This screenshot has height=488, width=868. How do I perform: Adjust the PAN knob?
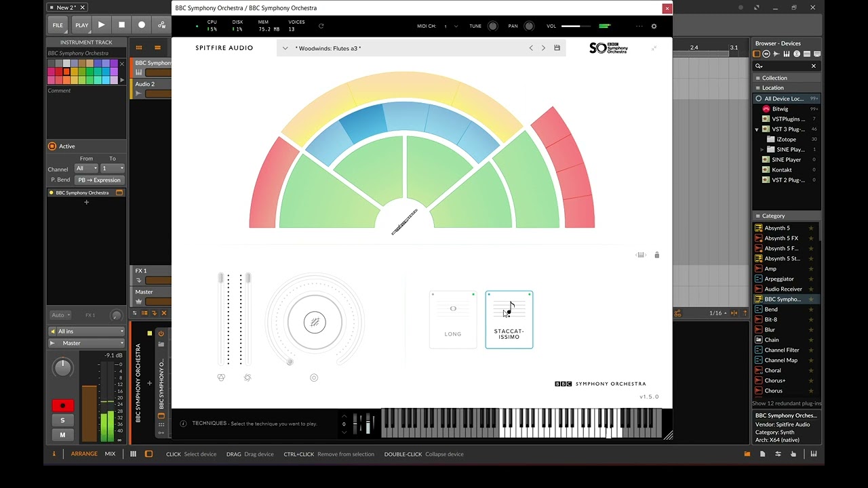pos(529,26)
